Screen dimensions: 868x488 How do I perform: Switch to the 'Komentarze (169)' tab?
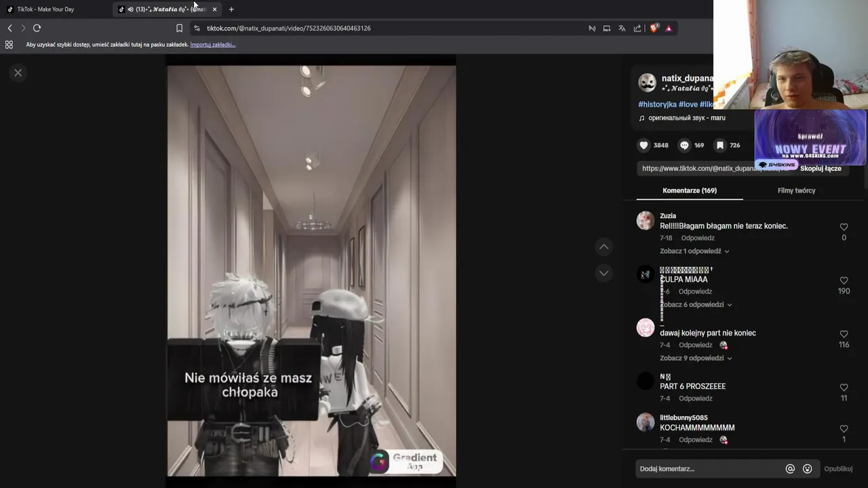(x=690, y=190)
